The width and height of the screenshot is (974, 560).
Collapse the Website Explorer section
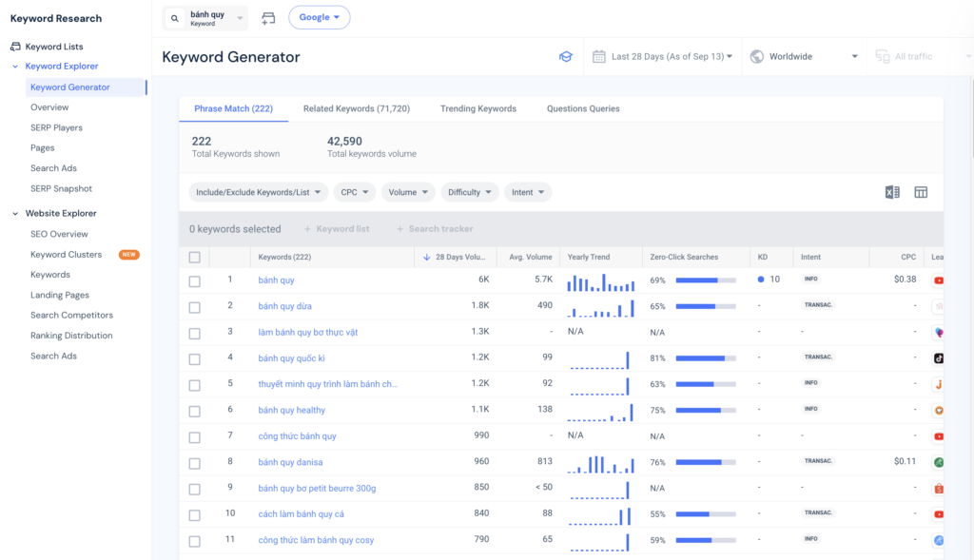click(x=15, y=214)
